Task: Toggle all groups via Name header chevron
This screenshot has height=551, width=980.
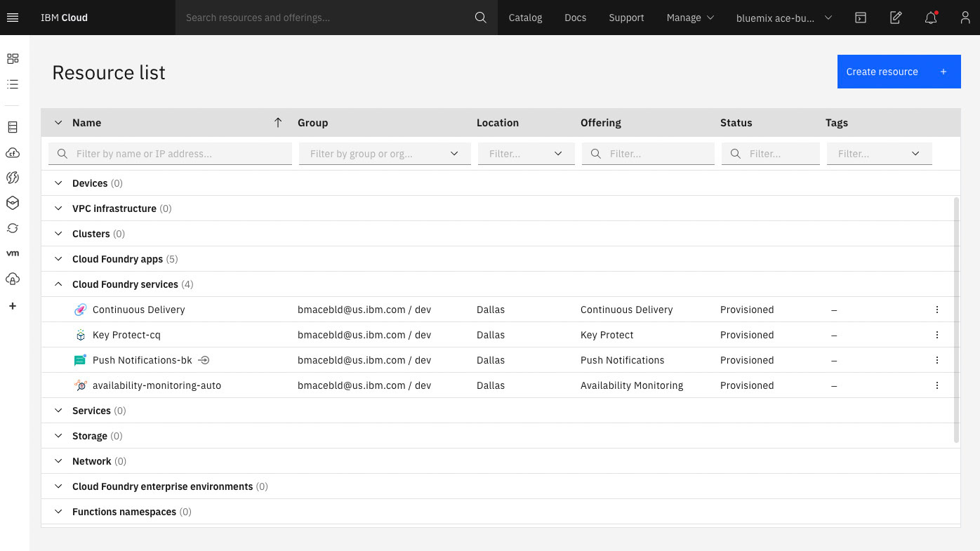Action: click(58, 123)
